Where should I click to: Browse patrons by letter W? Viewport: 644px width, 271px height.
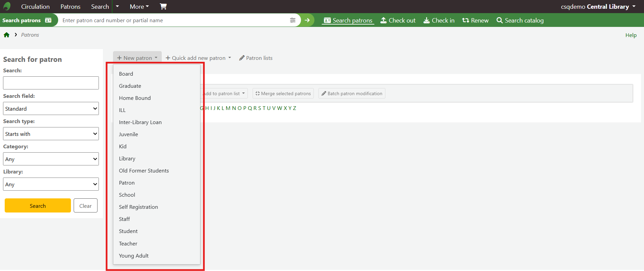(x=279, y=108)
